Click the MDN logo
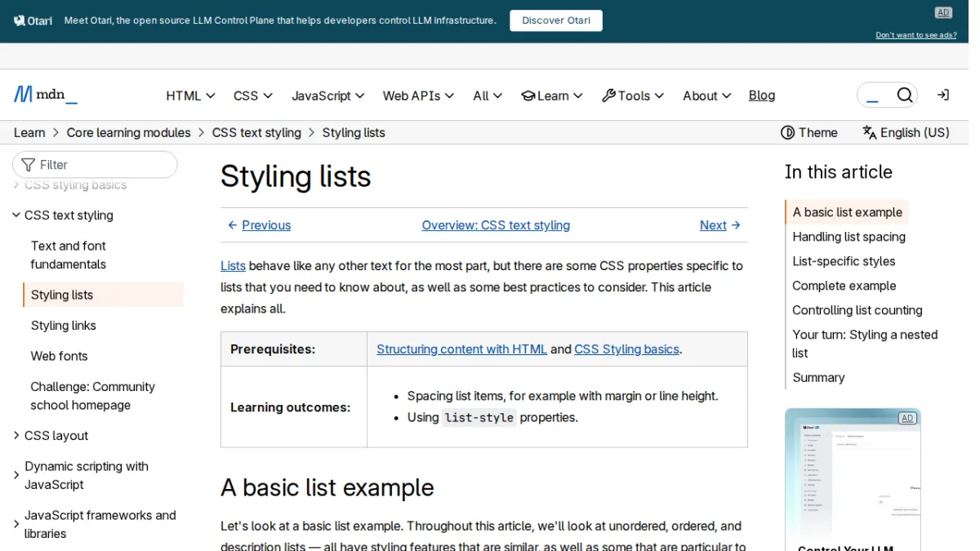Screen dimensions: 980x551 click(x=46, y=95)
